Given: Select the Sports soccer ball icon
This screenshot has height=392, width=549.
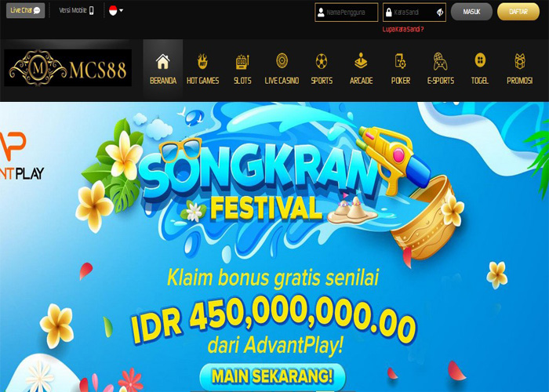Looking at the screenshot, I should (x=322, y=61).
